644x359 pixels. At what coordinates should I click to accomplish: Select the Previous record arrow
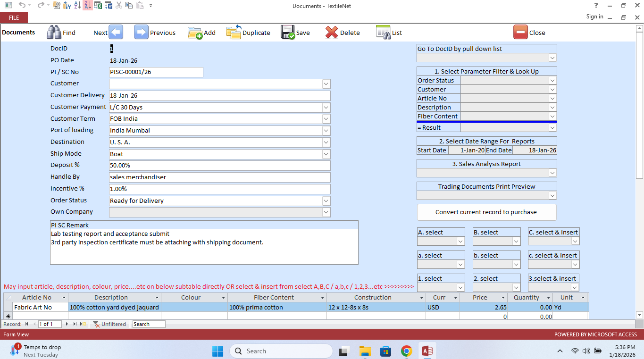click(141, 32)
